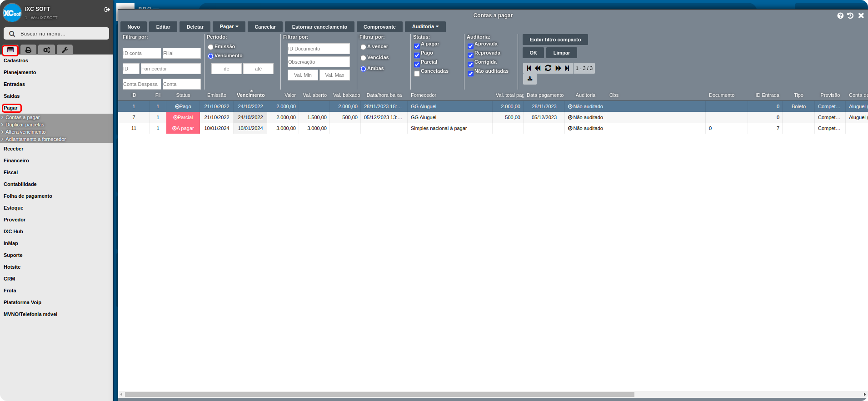Expand the Financeiro menu

tap(16, 160)
